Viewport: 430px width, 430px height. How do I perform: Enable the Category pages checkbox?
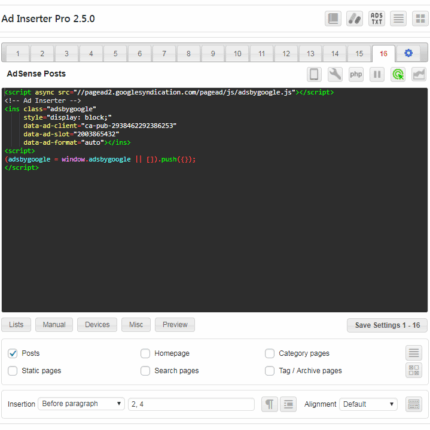pos(270,353)
